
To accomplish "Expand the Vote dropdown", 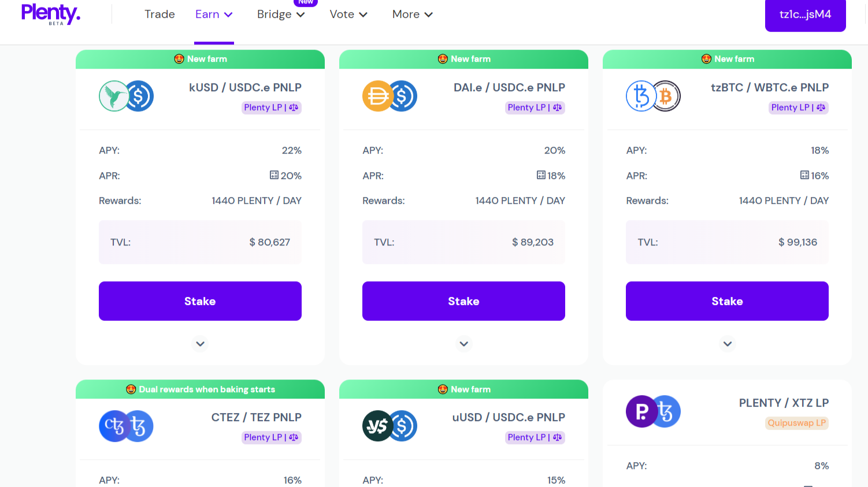I will coord(348,14).
